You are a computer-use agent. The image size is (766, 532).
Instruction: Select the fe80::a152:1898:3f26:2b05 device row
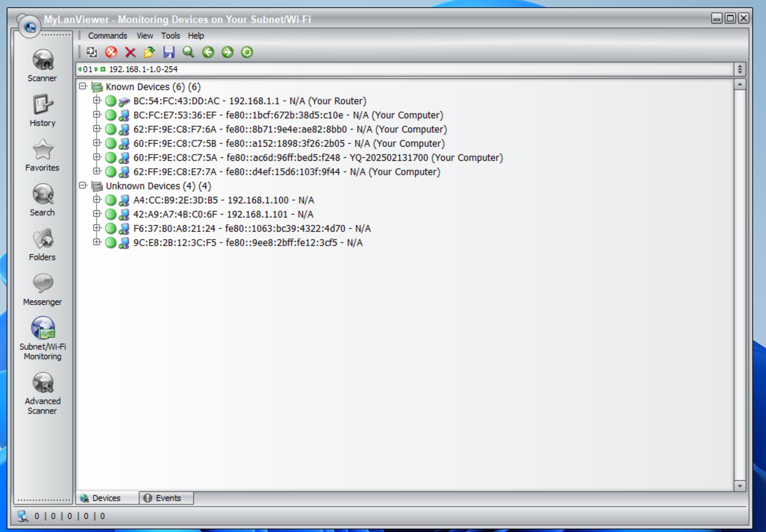click(x=289, y=144)
